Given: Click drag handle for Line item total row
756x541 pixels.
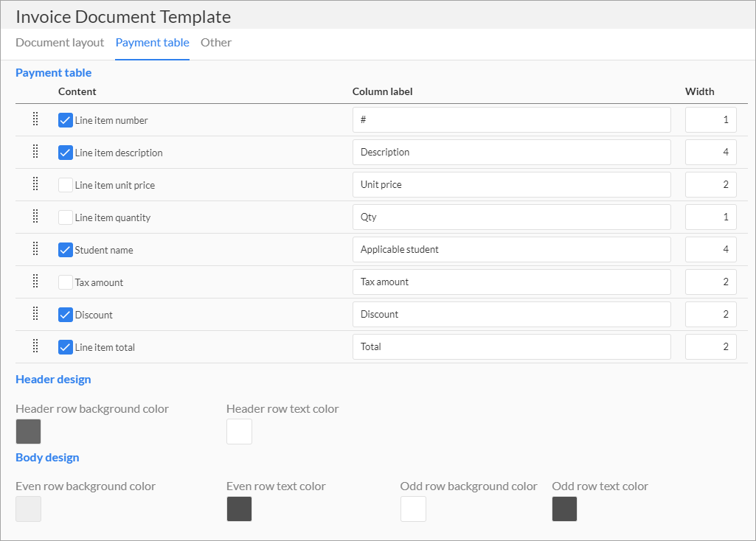Looking at the screenshot, I should (x=35, y=346).
